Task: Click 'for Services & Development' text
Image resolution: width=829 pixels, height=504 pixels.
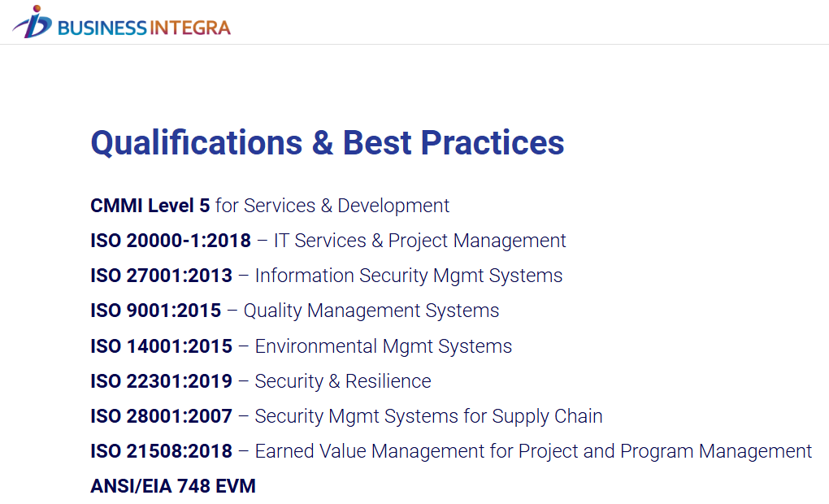Action: coord(332,206)
